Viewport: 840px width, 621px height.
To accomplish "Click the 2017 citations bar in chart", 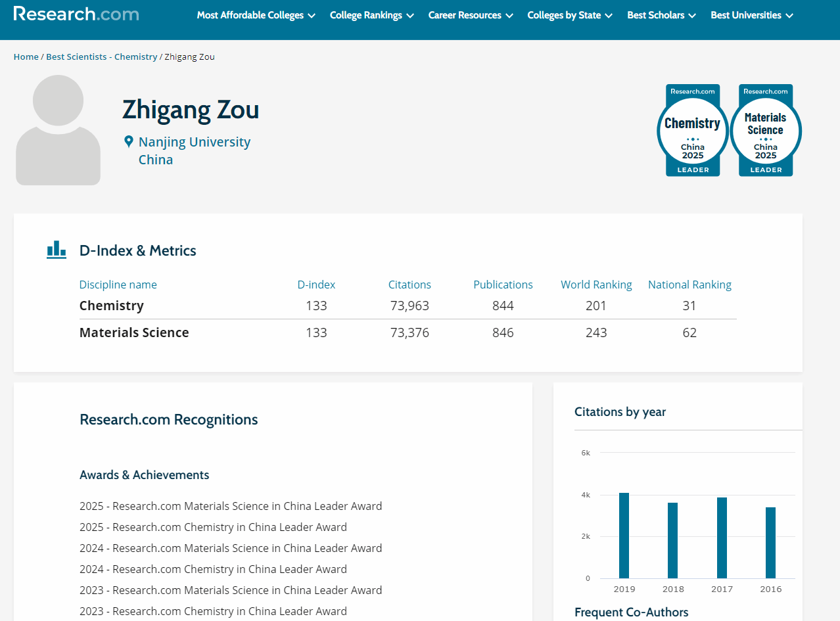I will tap(722, 538).
